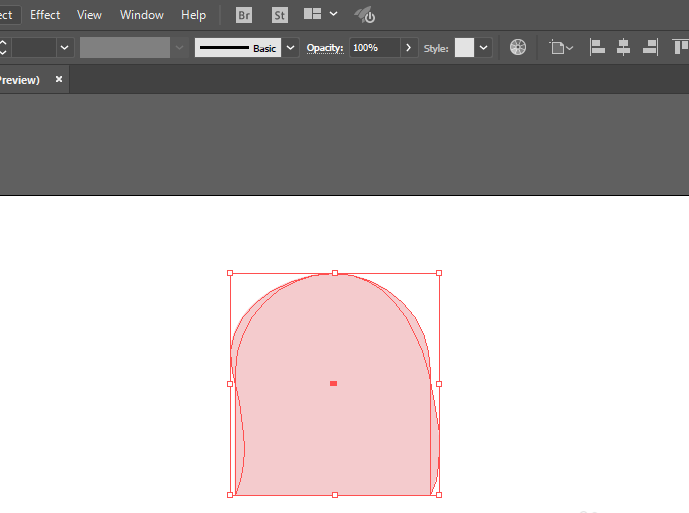Select the Basic brush definition preview
This screenshot has width=689, height=513.
click(x=238, y=47)
